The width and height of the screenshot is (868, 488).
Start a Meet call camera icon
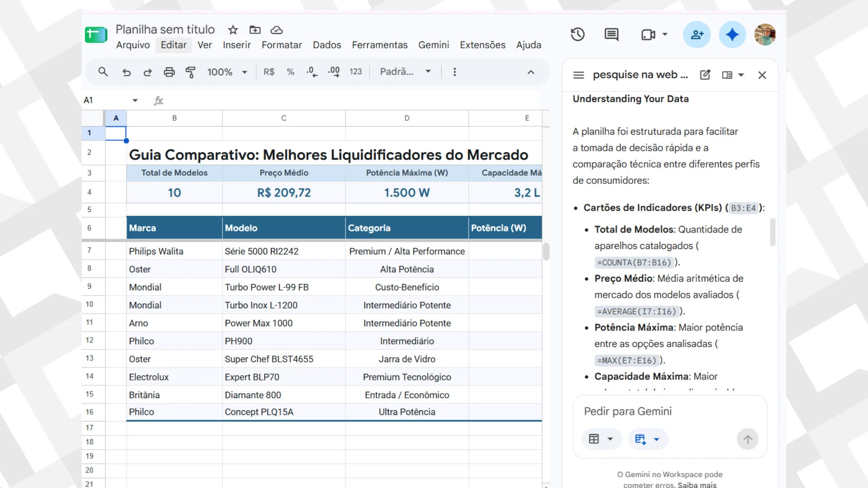[x=648, y=34]
